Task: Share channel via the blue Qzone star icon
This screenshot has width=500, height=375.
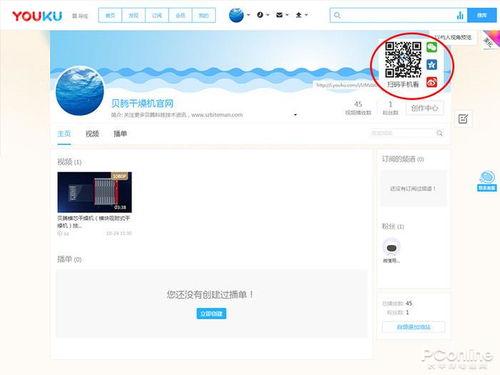Action: pos(432,64)
